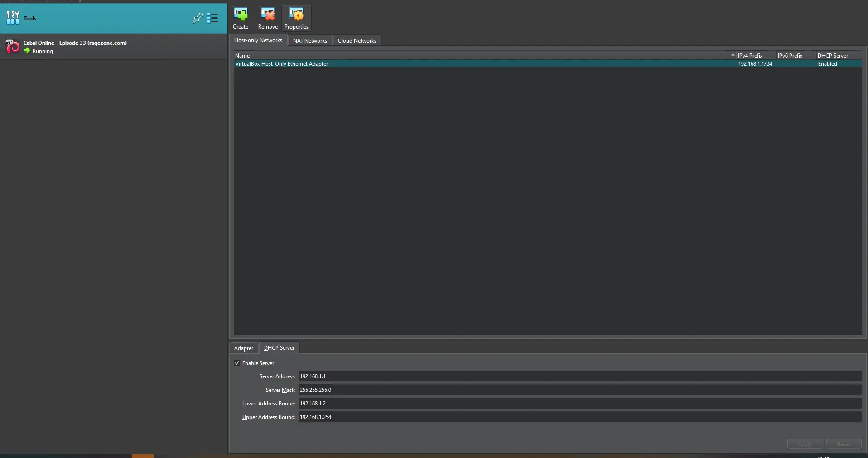The width and height of the screenshot is (868, 458).
Task: Click the Enabled DHCP status cell
Action: [x=828, y=64]
